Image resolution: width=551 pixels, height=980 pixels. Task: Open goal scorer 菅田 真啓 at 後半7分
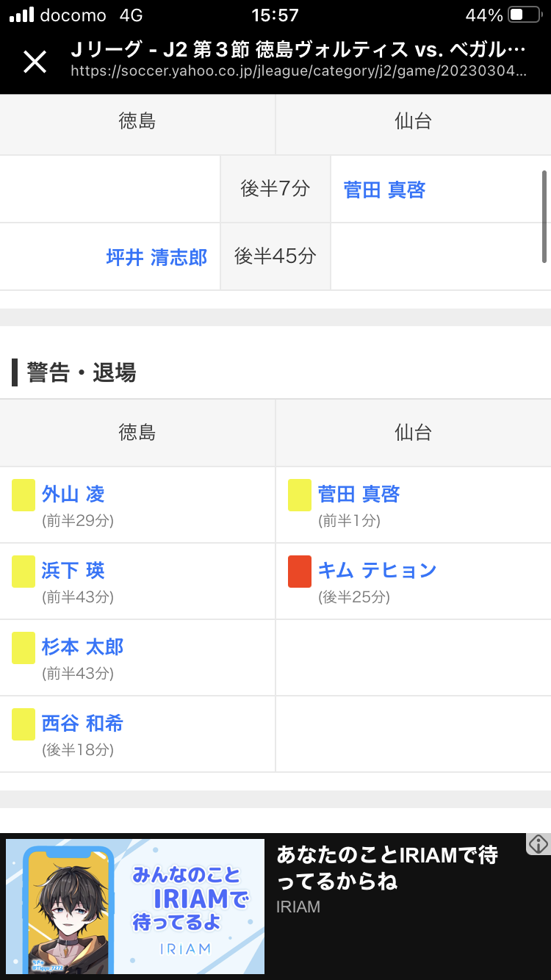coord(384,190)
